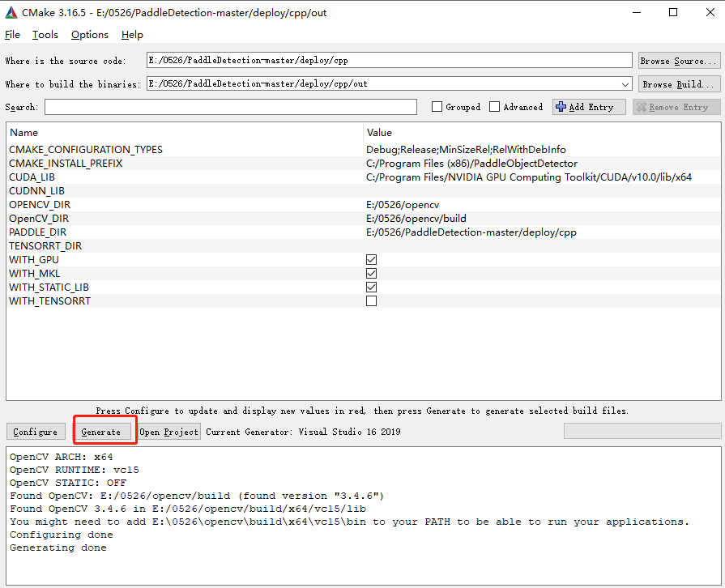This screenshot has height=588, width=725.
Task: Click the C:/Program Files (x86)/PaddleObjectDetector value
Action: click(471, 164)
